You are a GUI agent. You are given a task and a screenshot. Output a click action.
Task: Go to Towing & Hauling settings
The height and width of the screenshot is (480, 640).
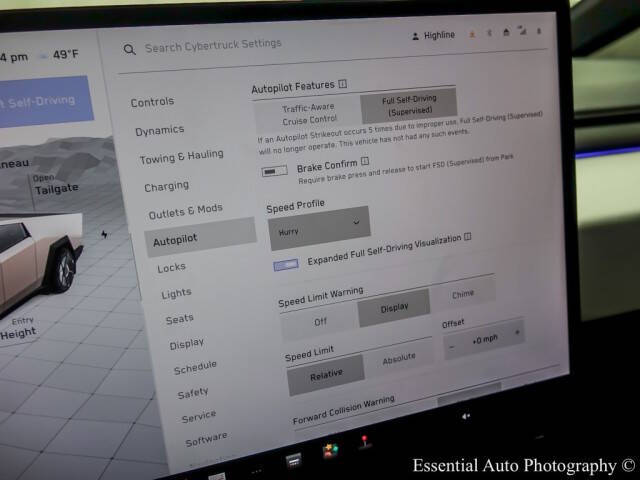[179, 157]
